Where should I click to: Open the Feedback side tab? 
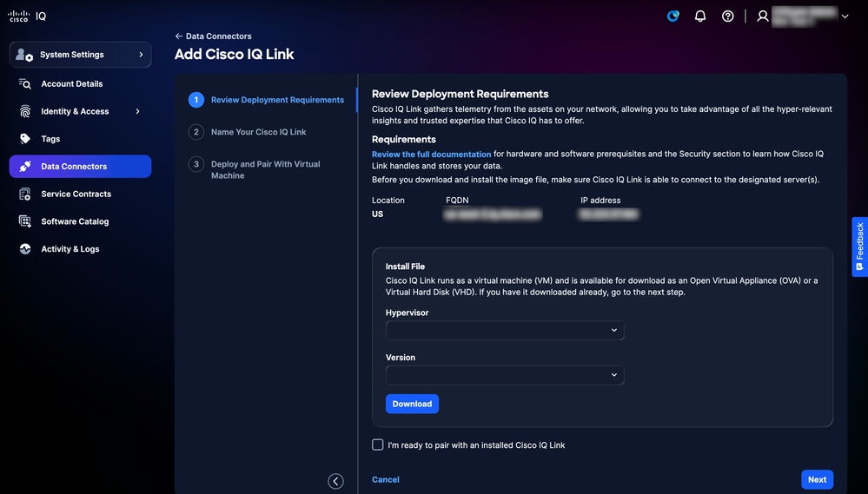click(859, 247)
